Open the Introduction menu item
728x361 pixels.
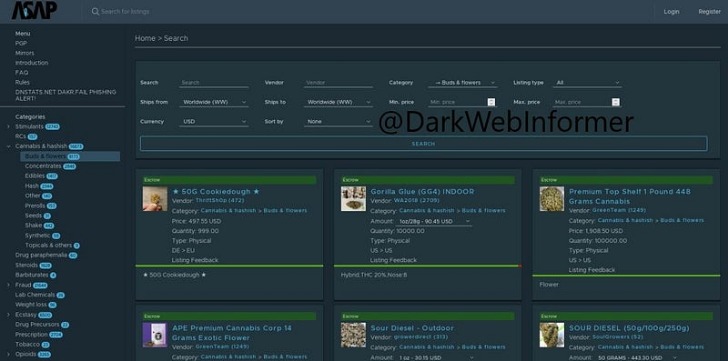tap(32, 63)
